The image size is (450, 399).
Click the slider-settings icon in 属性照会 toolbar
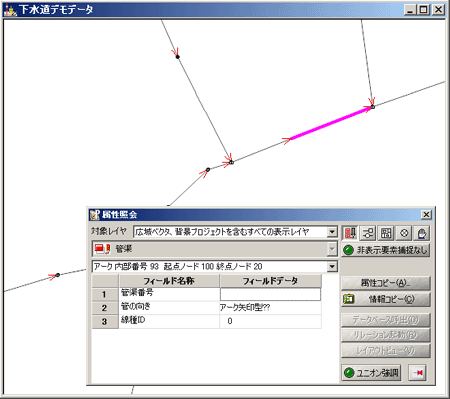(368, 233)
